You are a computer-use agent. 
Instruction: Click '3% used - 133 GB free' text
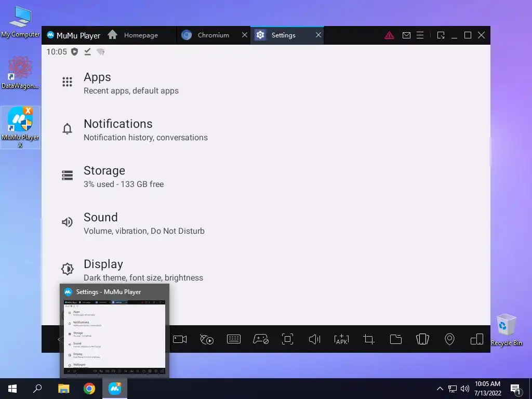click(x=124, y=184)
